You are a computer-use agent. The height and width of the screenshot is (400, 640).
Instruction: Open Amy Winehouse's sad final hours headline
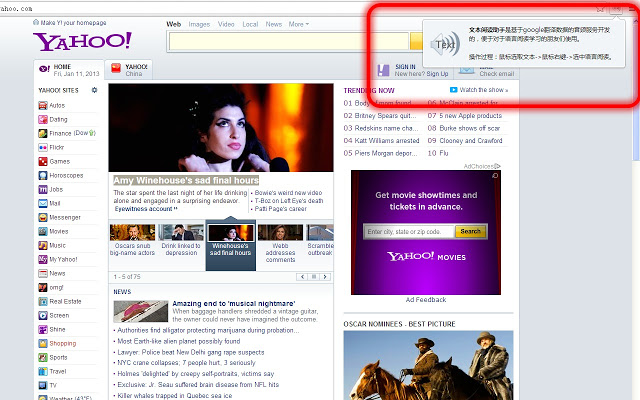click(x=186, y=180)
